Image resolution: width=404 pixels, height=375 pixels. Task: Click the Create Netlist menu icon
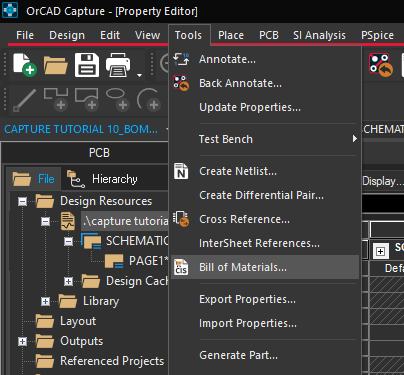tap(181, 171)
